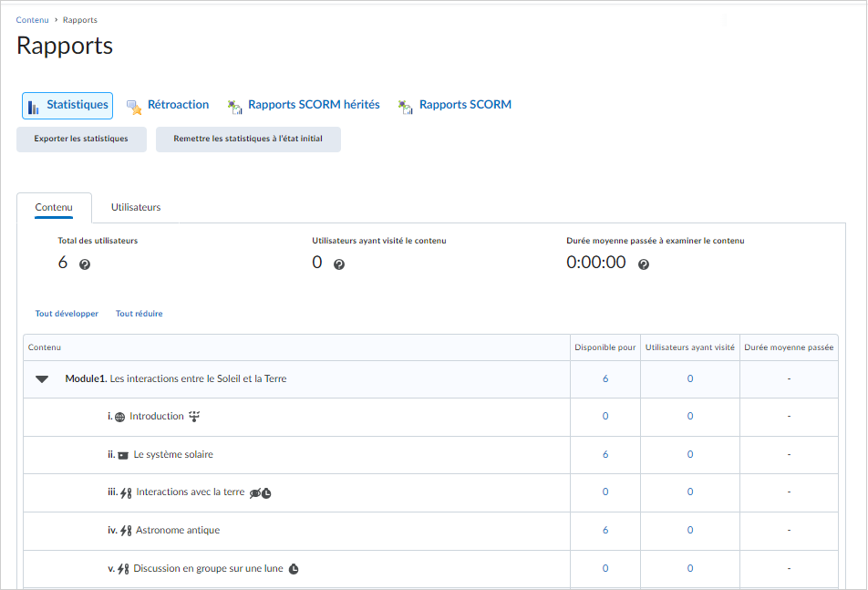
Task: Click the Introduction row title
Action: click(157, 416)
